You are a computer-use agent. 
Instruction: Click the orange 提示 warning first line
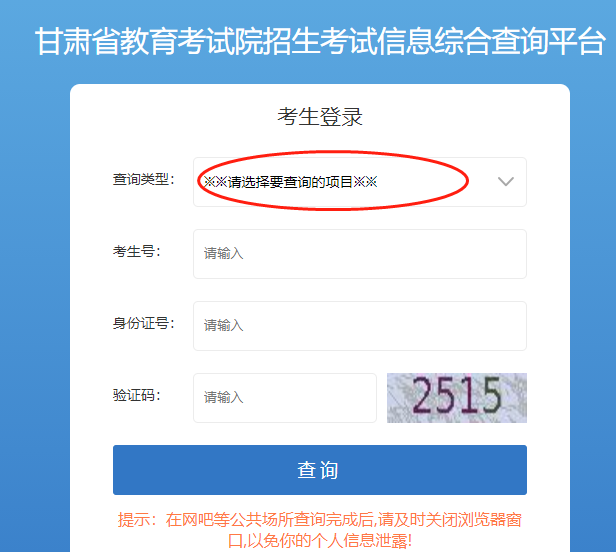coord(320,520)
